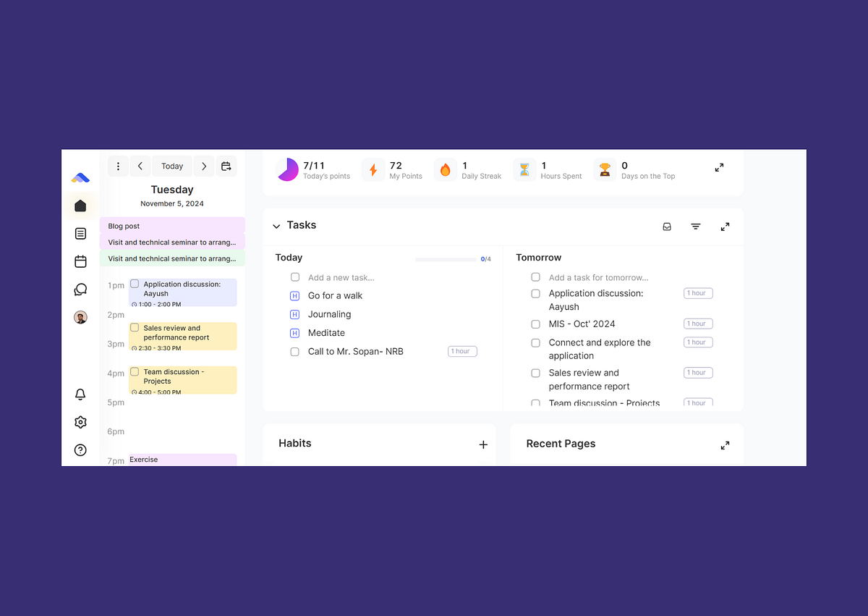Click the Today button in calendar header
868x616 pixels.
[x=172, y=166]
